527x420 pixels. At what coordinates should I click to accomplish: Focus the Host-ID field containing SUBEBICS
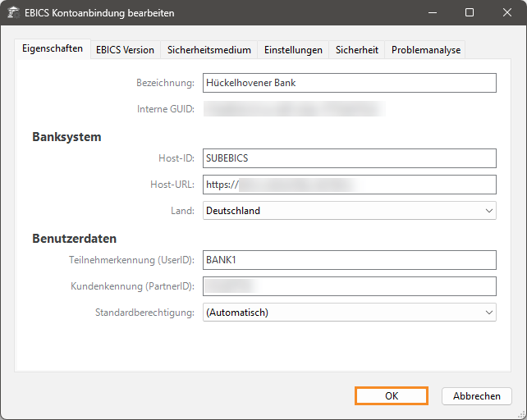(349, 158)
